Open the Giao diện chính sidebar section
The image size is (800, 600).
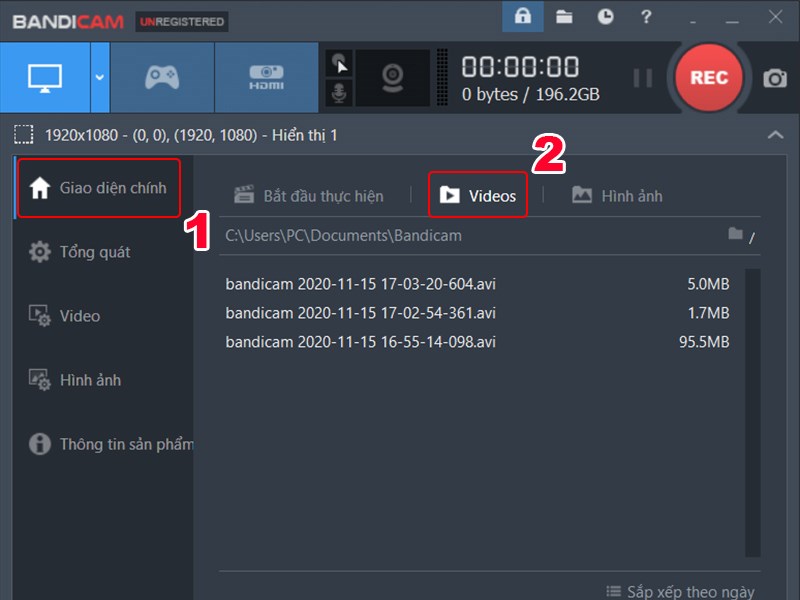pyautogui.click(x=99, y=188)
